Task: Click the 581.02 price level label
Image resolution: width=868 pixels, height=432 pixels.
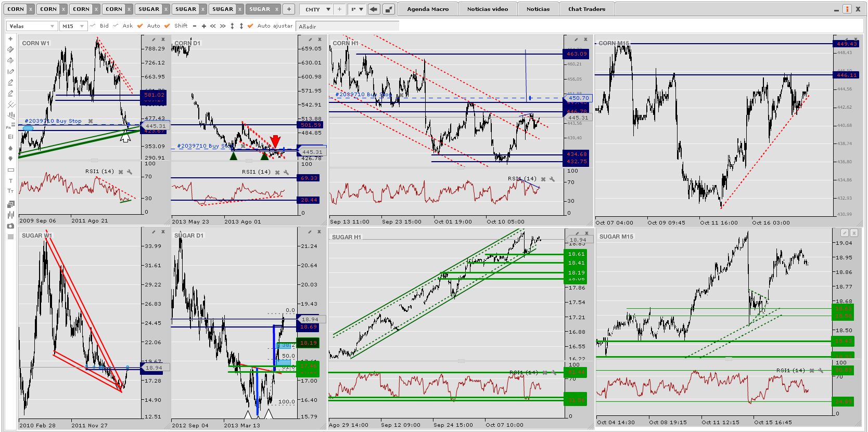Action: 154,95
